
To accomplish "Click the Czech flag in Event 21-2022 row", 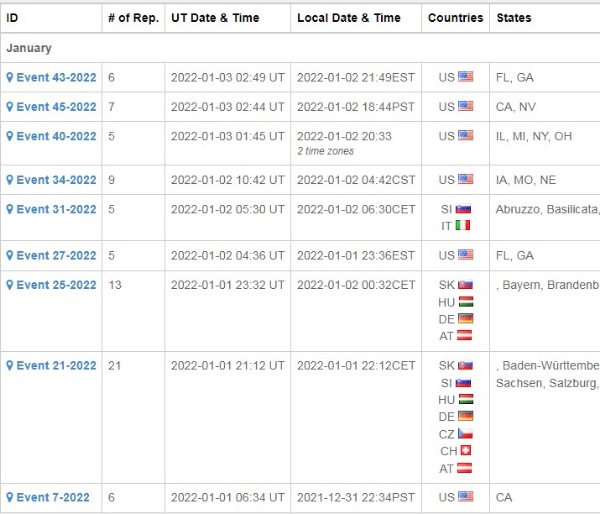I will pyautogui.click(x=465, y=434).
